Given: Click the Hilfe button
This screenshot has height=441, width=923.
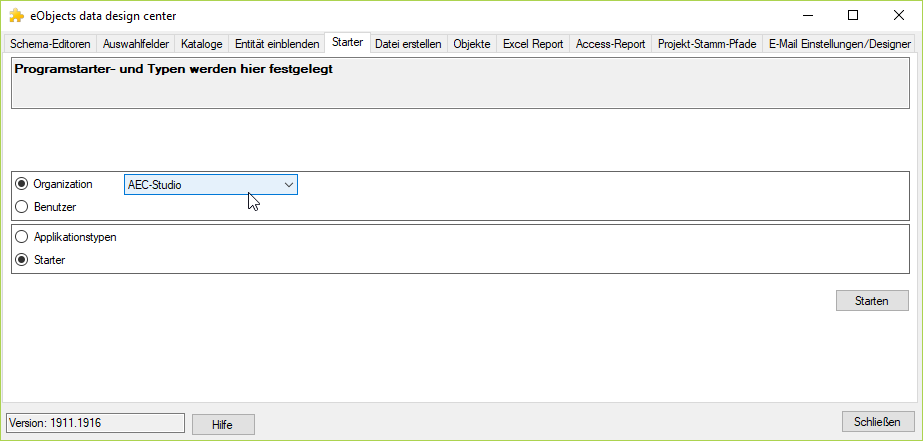Looking at the screenshot, I should click(223, 425).
